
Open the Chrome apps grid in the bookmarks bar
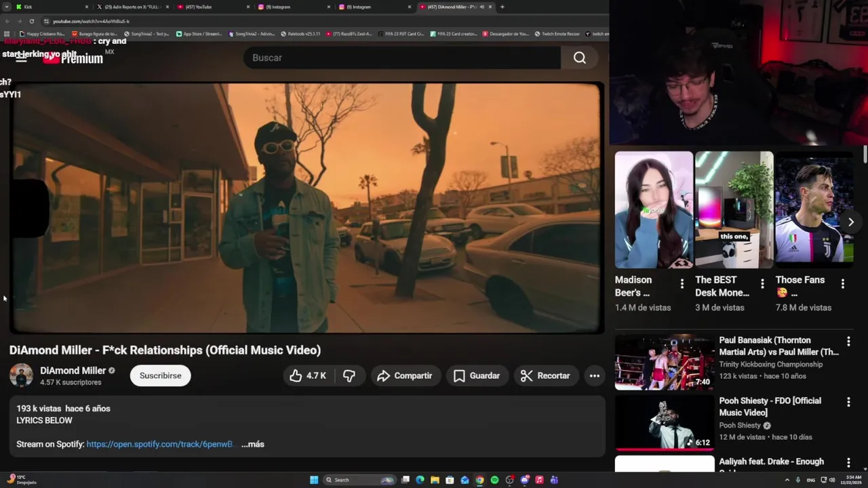coord(7,34)
